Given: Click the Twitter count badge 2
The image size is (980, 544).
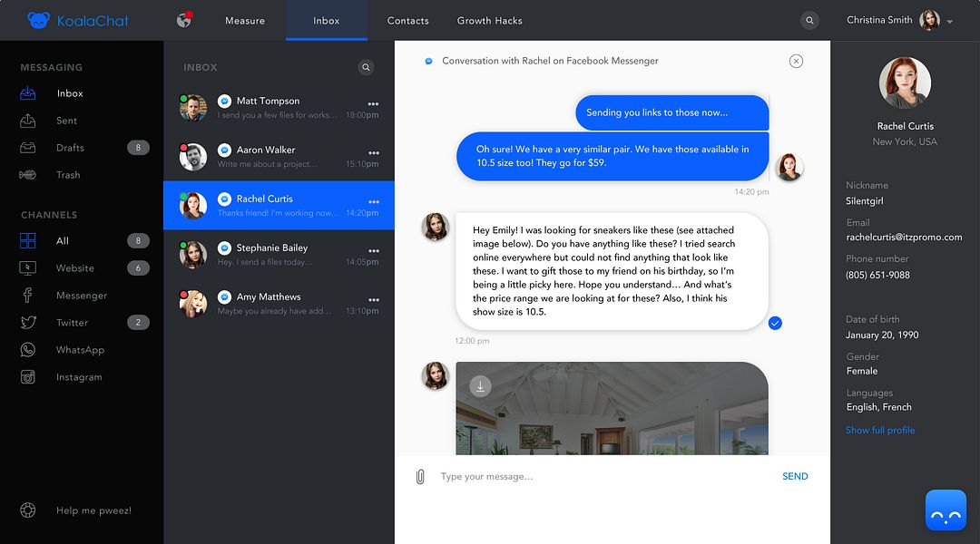Looking at the screenshot, I should coord(138,322).
